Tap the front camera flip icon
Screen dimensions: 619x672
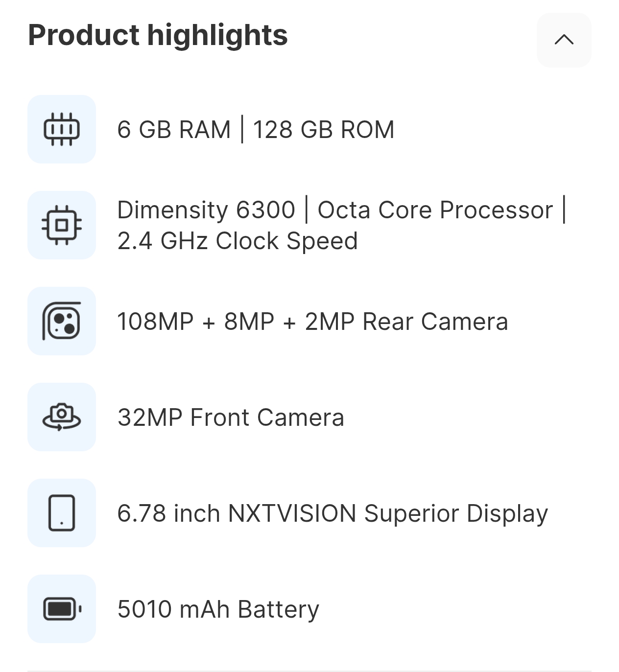(62, 417)
